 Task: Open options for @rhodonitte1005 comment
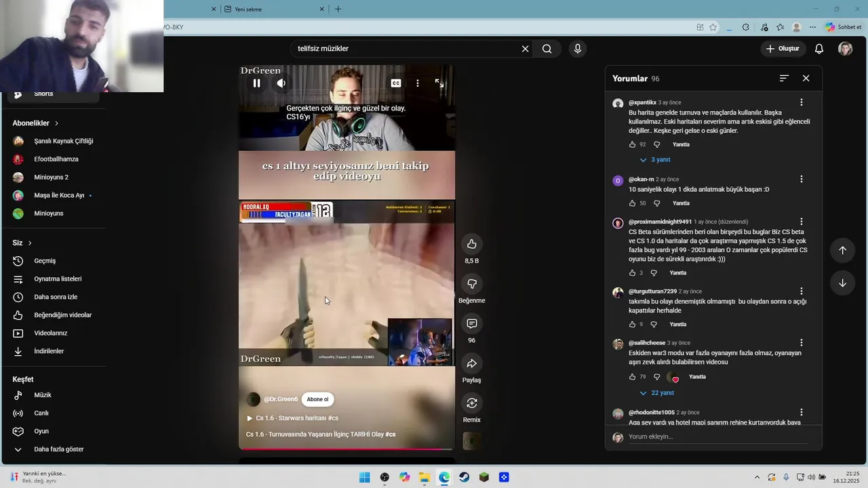[x=802, y=413]
